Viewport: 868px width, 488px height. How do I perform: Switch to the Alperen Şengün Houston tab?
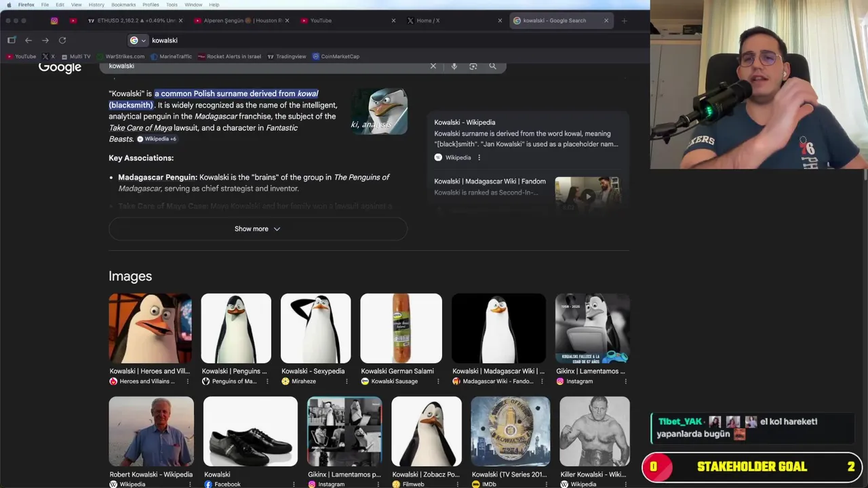pyautogui.click(x=241, y=20)
